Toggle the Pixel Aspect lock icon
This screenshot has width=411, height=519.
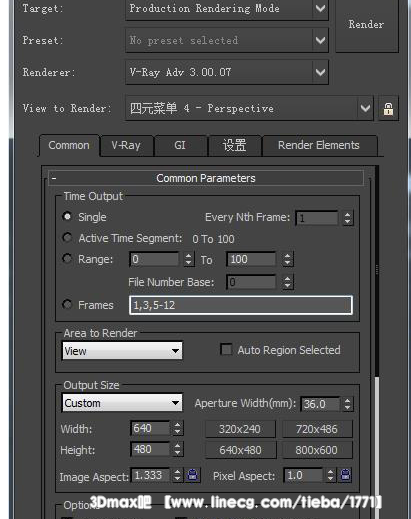pyautogui.click(x=346, y=475)
